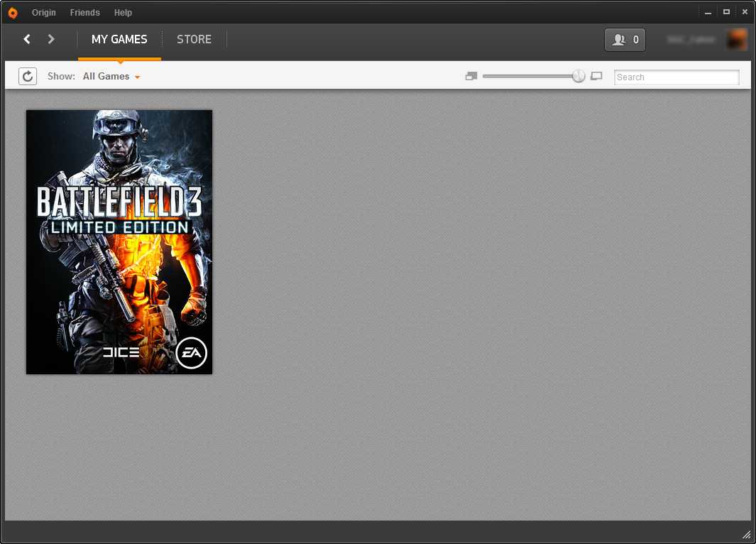The height and width of the screenshot is (544, 756).
Task: Maximize the Origin window
Action: (x=726, y=12)
